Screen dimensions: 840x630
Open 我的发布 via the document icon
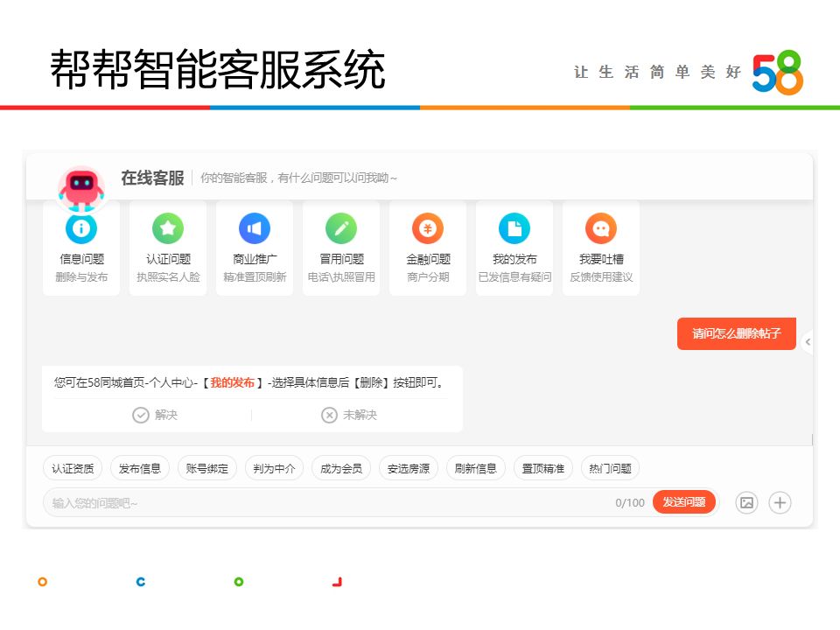514,229
